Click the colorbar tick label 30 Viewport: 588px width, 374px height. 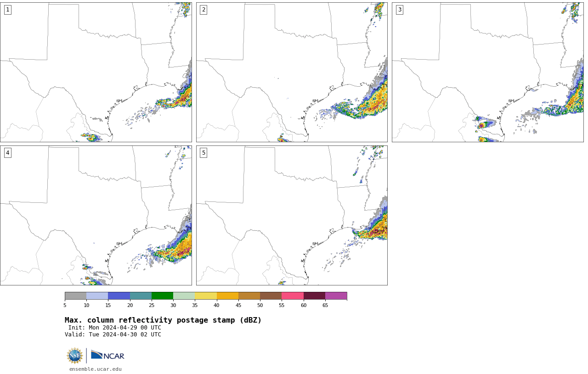click(x=173, y=305)
